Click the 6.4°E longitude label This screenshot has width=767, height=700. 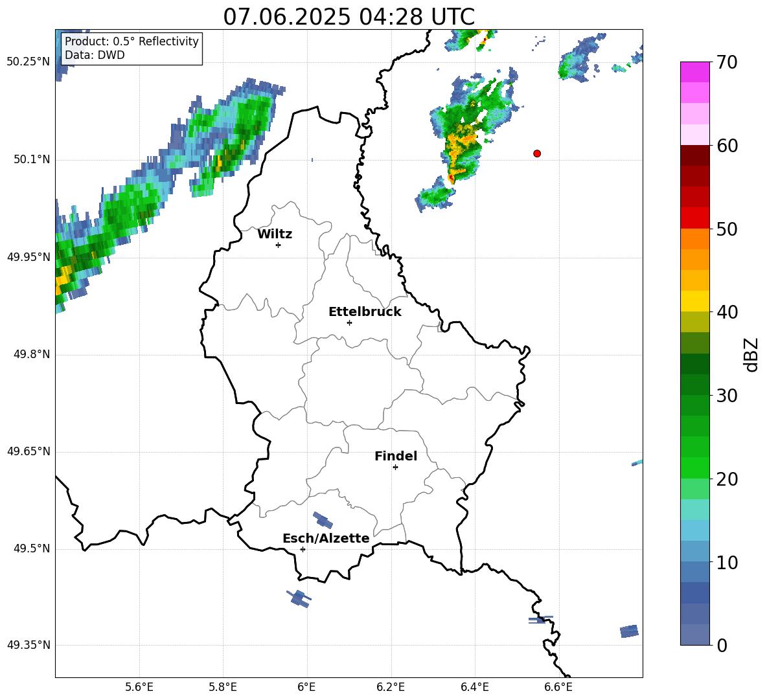[x=475, y=687]
